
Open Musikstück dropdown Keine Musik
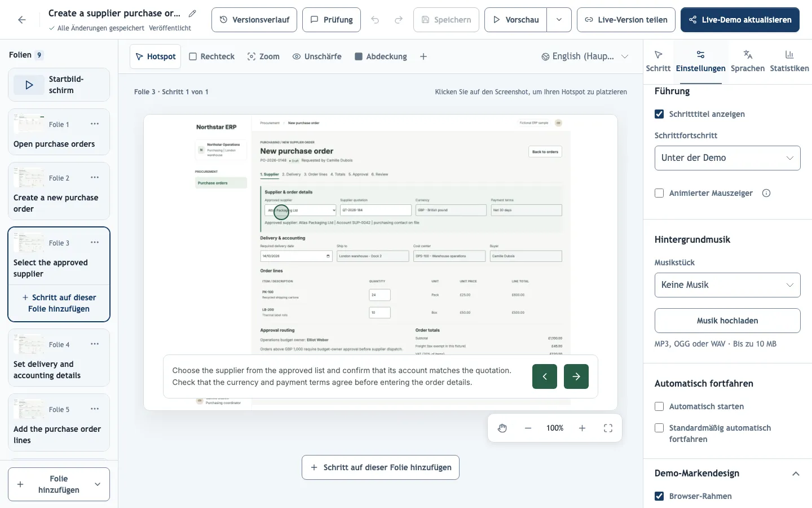click(x=727, y=285)
